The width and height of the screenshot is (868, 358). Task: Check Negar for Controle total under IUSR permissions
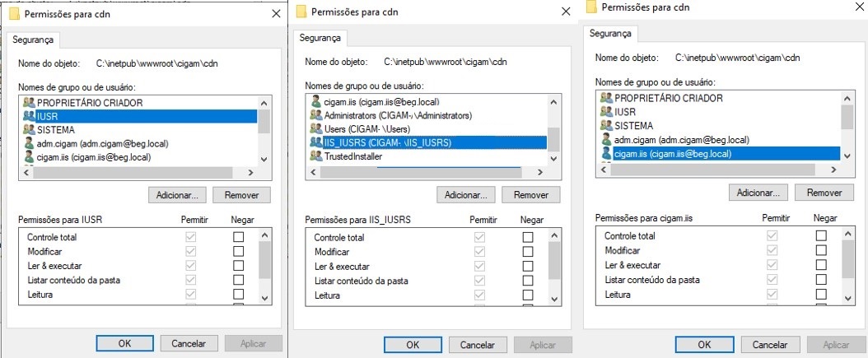(238, 237)
